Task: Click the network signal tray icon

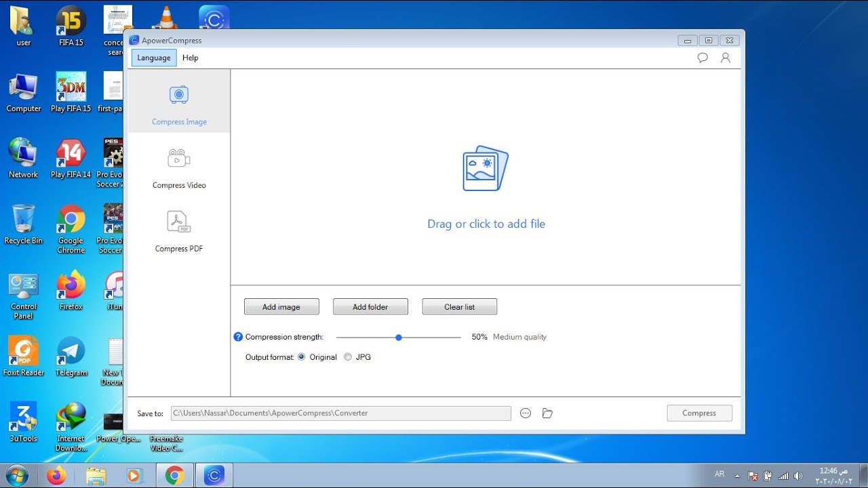Action: (x=783, y=476)
